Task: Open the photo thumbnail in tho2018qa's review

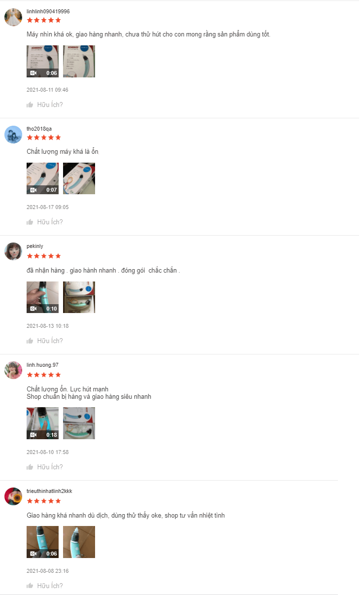Action: click(x=79, y=178)
